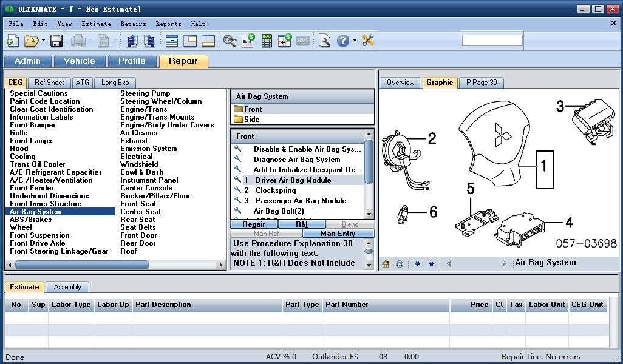Click the blue help question mark icon
This screenshot has width=623, height=364.
click(343, 41)
